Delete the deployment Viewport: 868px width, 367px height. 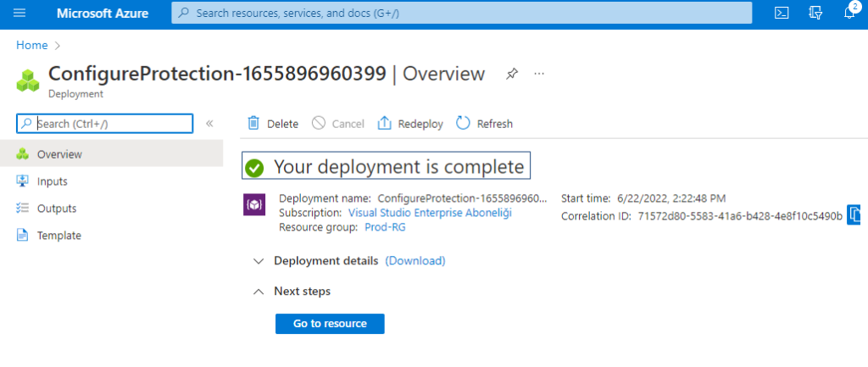tap(273, 124)
